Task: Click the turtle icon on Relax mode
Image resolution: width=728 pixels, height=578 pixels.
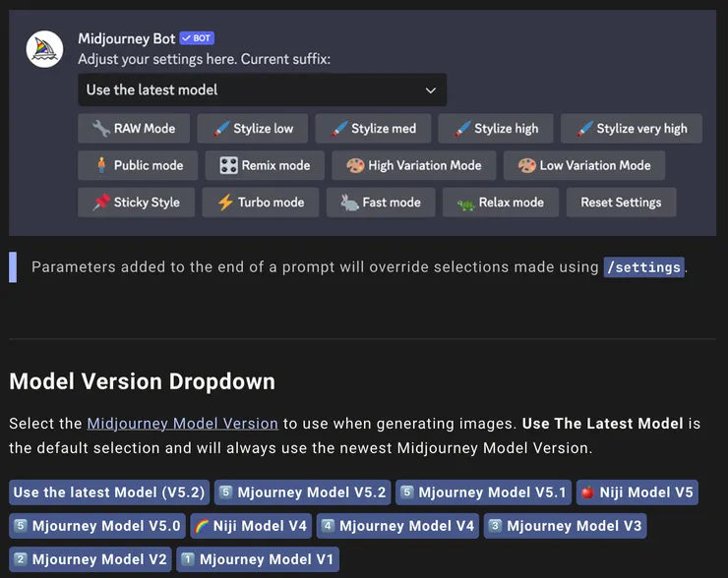Action: tap(465, 204)
